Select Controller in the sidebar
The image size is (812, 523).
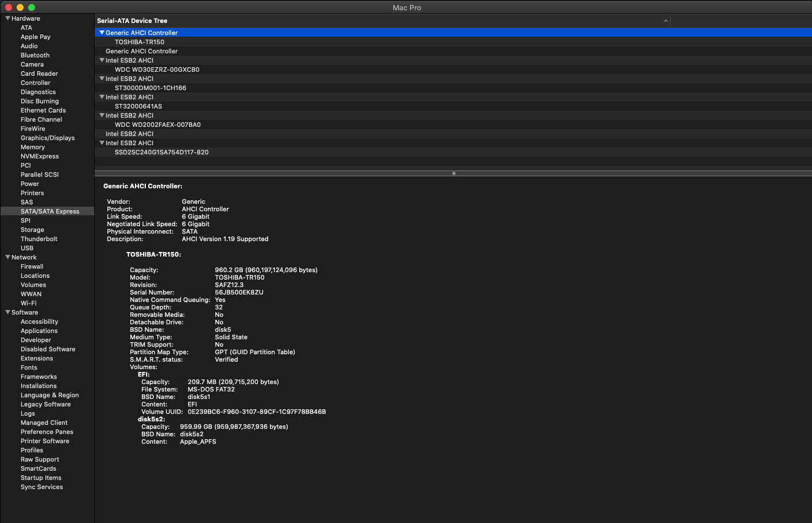click(x=36, y=83)
